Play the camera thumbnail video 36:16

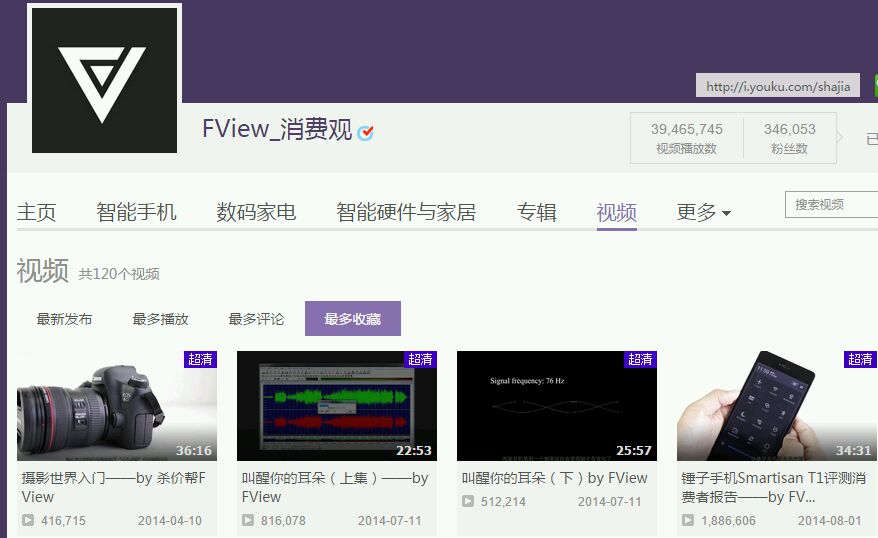pyautogui.click(x=116, y=406)
